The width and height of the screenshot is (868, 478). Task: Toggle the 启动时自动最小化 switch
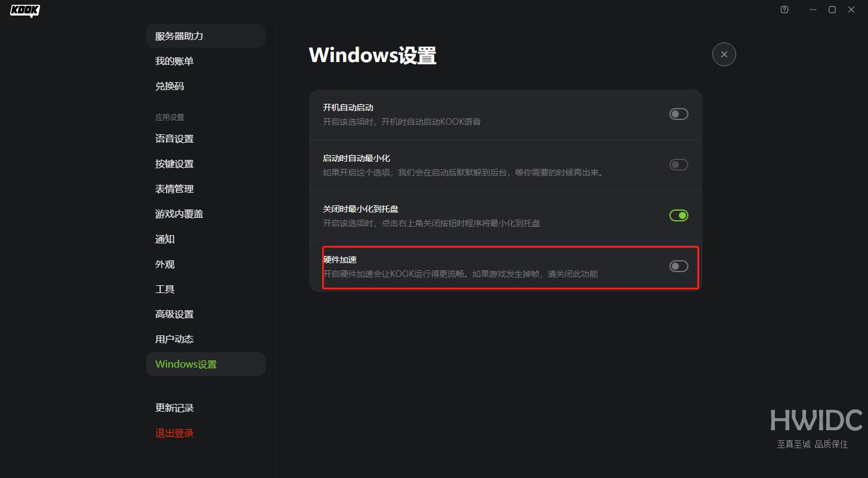[678, 165]
